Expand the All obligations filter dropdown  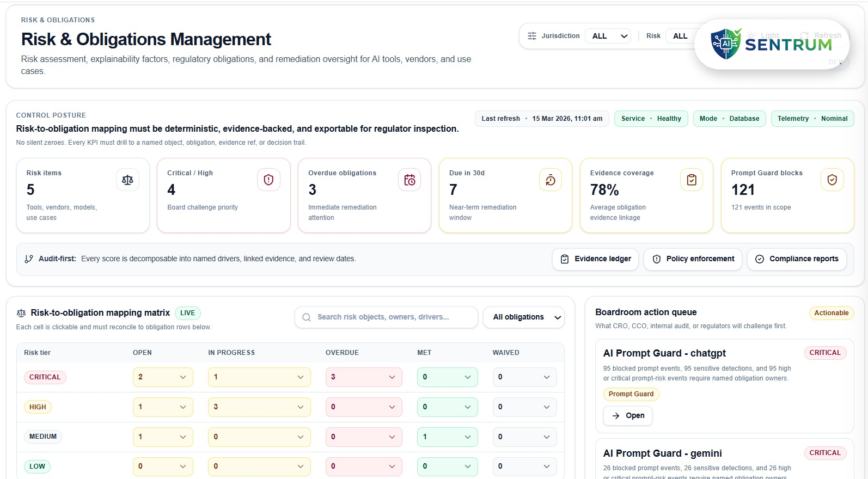point(524,317)
